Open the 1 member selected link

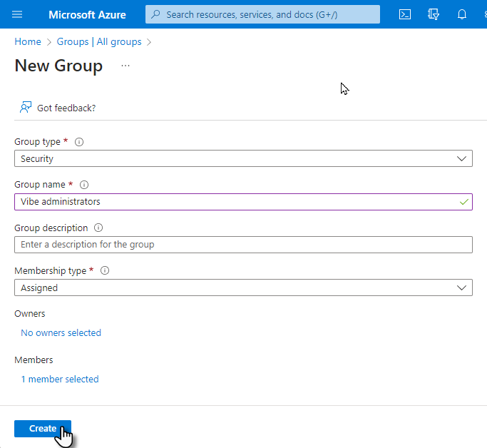[60, 379]
